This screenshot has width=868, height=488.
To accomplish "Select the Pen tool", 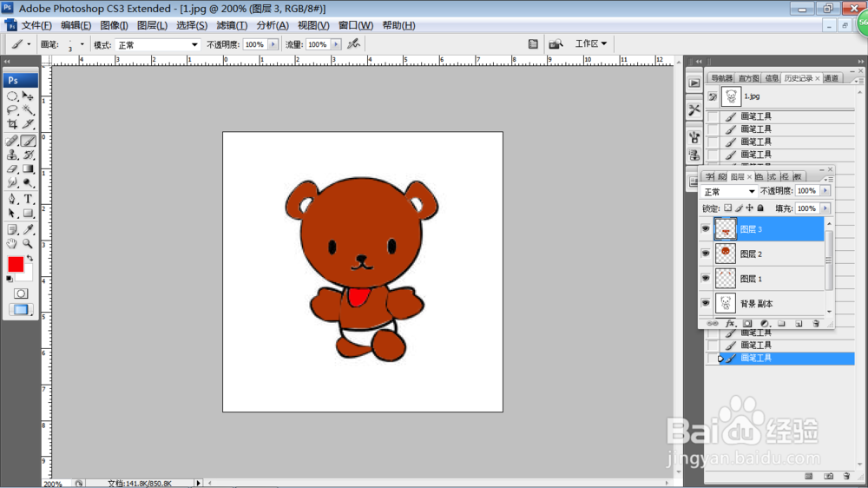I will pyautogui.click(x=12, y=199).
